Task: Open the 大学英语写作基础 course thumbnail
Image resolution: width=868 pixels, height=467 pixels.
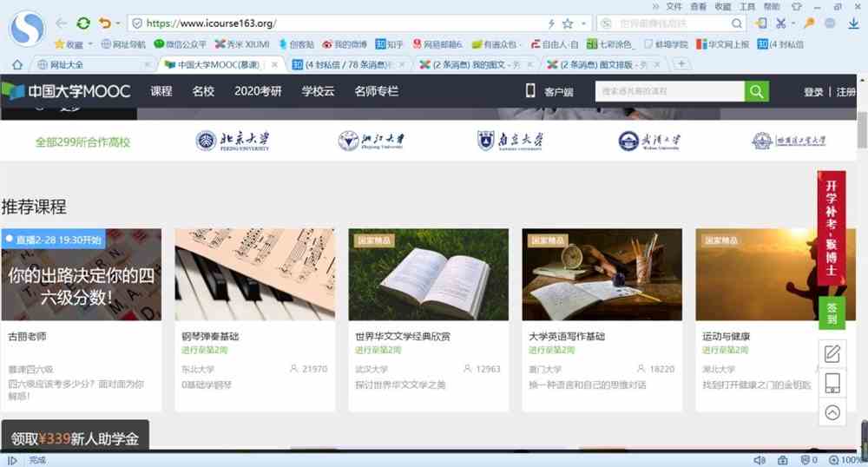Action: [602, 274]
